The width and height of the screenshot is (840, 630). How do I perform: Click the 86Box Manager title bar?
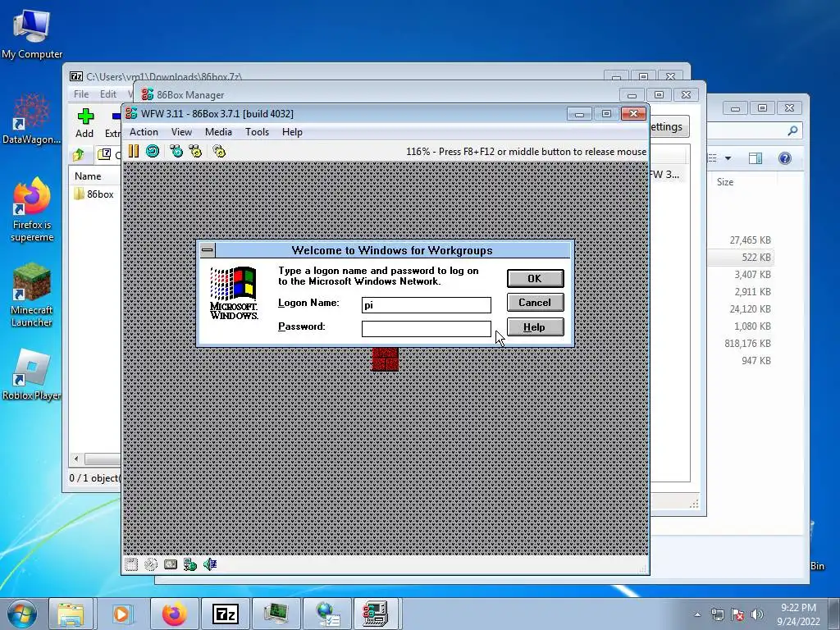pos(375,94)
